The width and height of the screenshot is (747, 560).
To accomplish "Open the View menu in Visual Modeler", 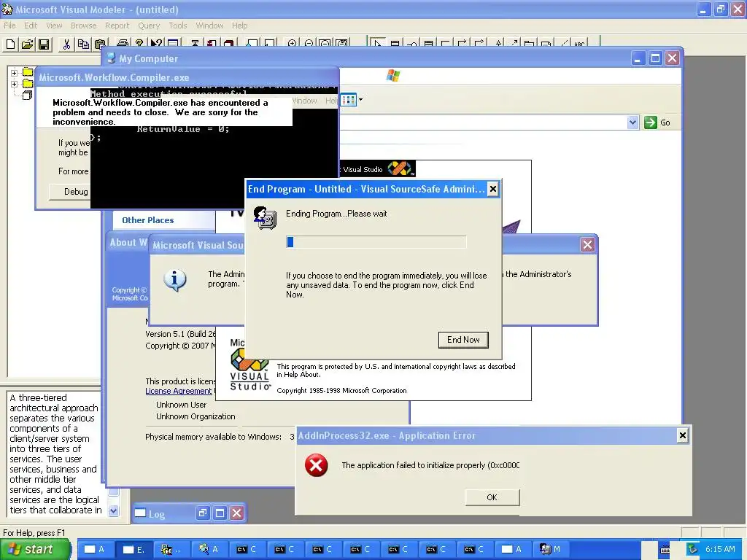I will pyautogui.click(x=54, y=26).
